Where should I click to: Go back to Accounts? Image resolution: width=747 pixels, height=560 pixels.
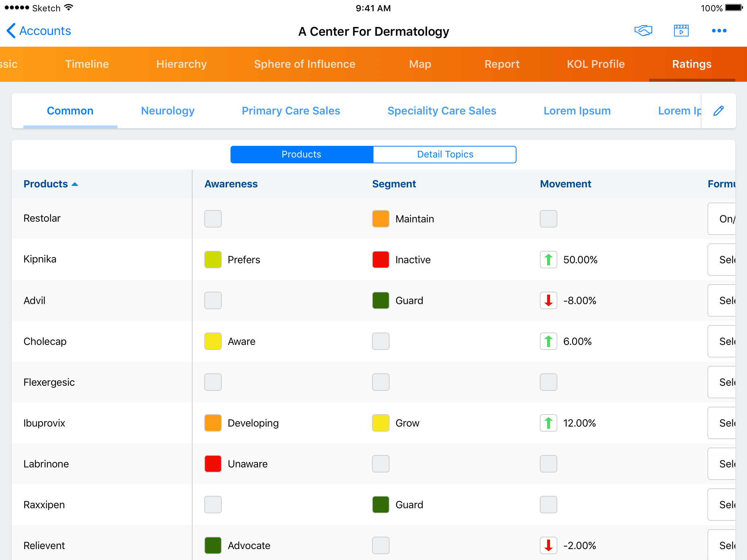coord(45,31)
